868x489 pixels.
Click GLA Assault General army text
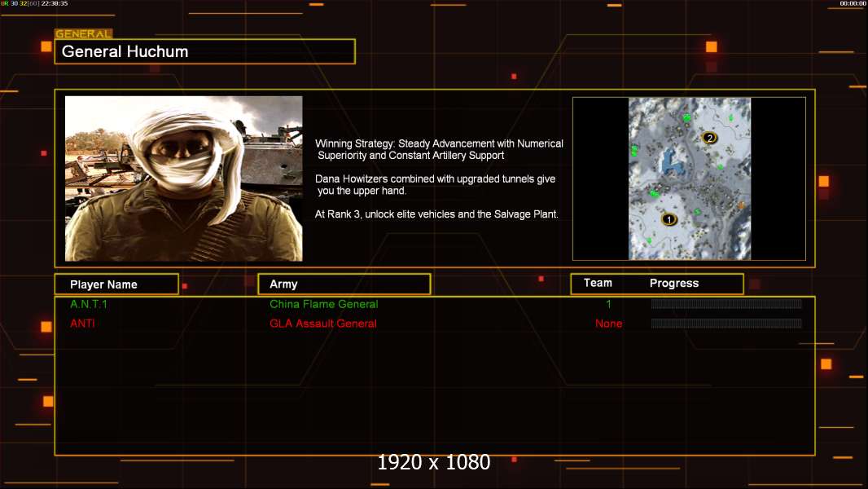(323, 324)
